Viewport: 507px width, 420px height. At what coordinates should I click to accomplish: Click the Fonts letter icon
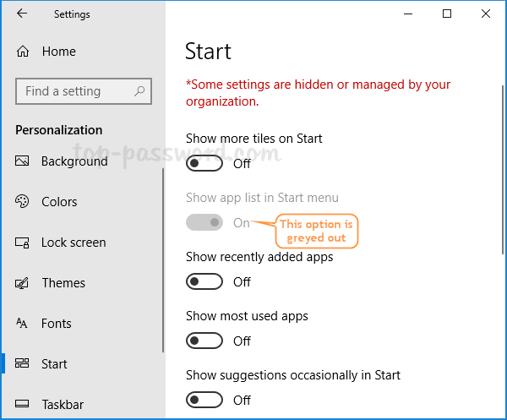click(23, 324)
